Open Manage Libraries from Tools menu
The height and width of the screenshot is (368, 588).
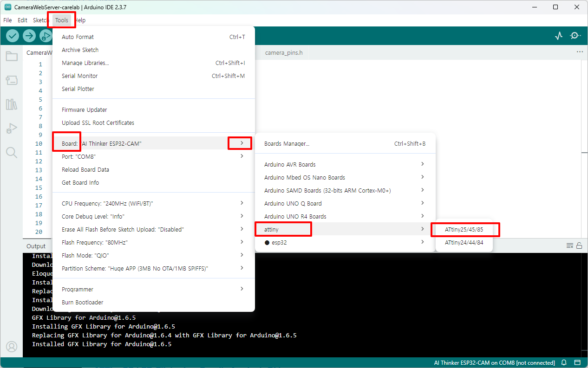(154, 63)
